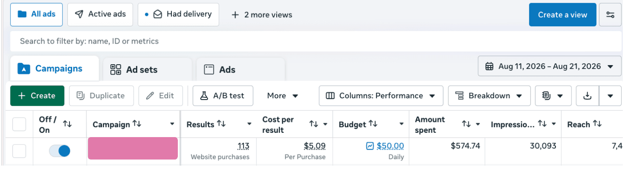This screenshot has width=644, height=169.
Task: Open the Budget column dropdown
Action: point(401,124)
